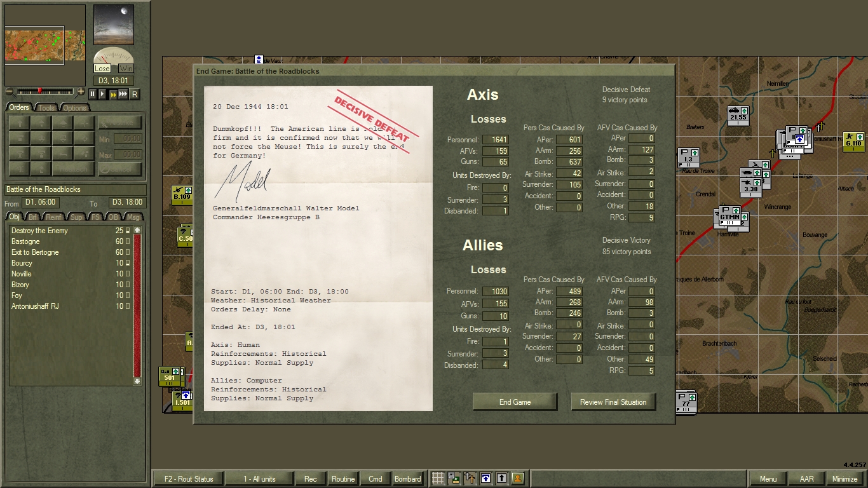This screenshot has height=488, width=868.
Task: Click the End Game button
Action: (515, 402)
